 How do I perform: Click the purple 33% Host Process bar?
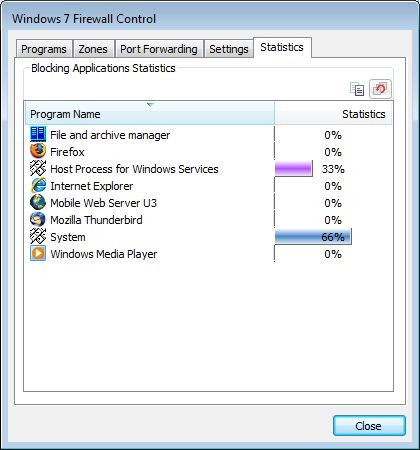click(294, 169)
